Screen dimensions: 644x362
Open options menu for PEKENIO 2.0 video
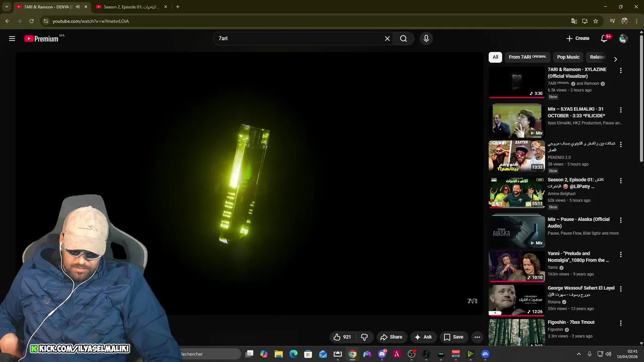[x=620, y=144]
